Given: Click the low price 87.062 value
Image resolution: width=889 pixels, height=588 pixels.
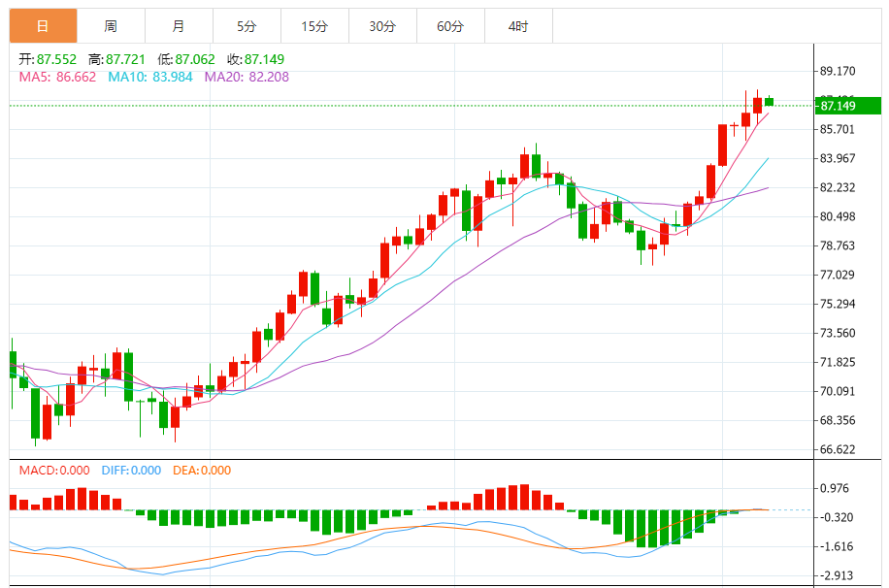Looking at the screenshot, I should pos(195,59).
